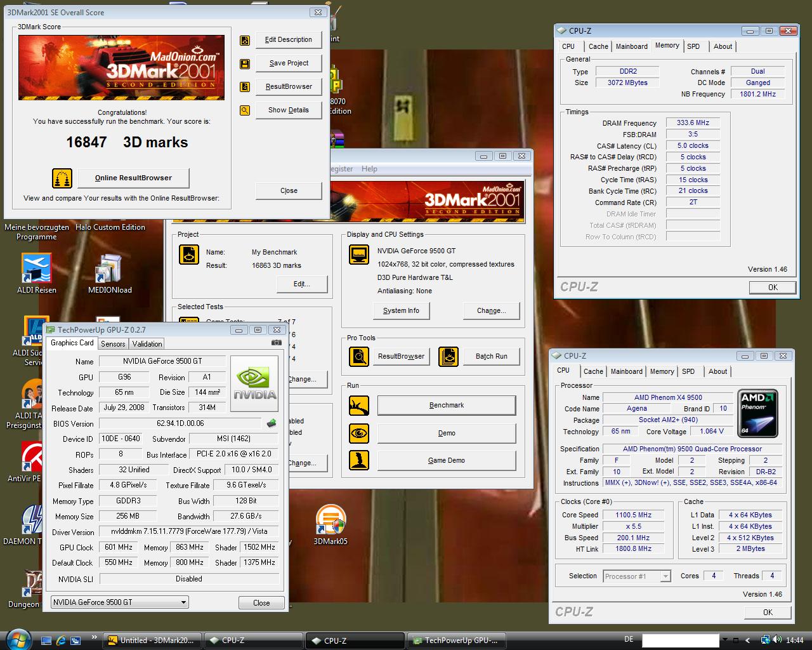Open the Mainboard tab in the upper CPU-Z window
The width and height of the screenshot is (812, 650).
click(632, 46)
